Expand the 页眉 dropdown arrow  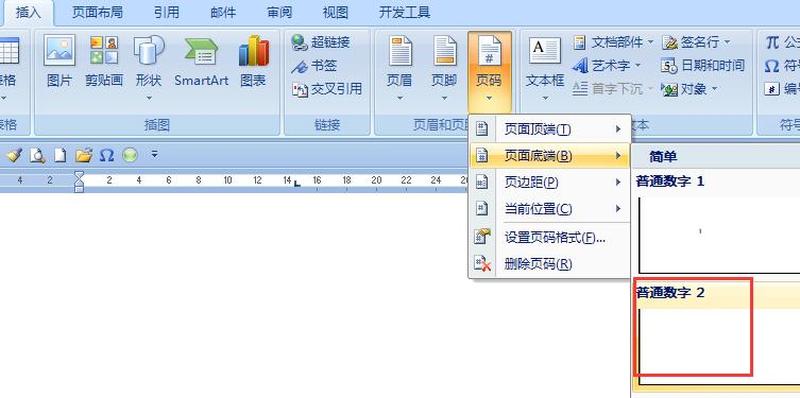click(399, 97)
